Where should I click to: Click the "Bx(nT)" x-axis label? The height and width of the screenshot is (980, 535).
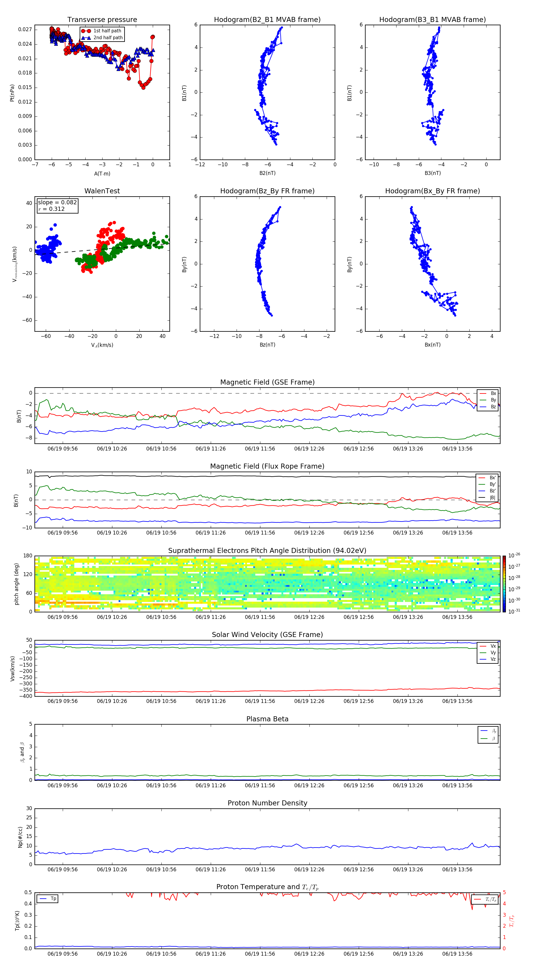tap(432, 345)
